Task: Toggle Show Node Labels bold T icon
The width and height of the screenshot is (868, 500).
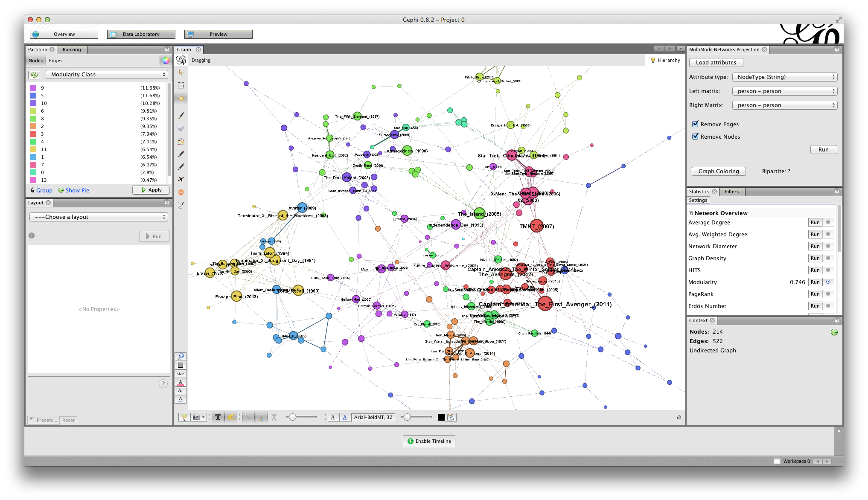Action: (218, 417)
